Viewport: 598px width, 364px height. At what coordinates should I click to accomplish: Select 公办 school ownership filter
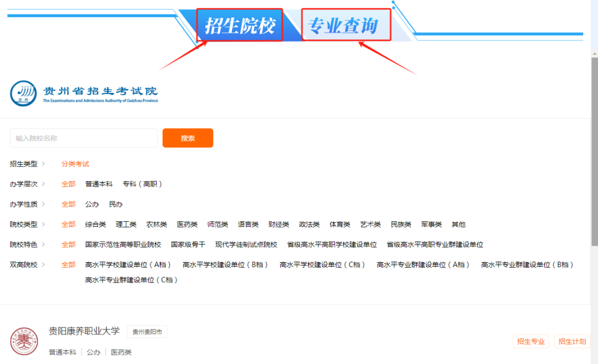(x=92, y=204)
